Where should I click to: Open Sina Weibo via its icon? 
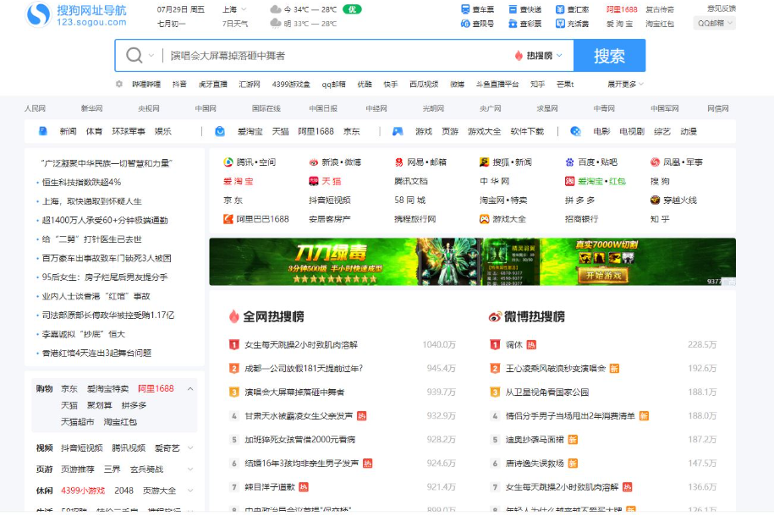[314, 162]
